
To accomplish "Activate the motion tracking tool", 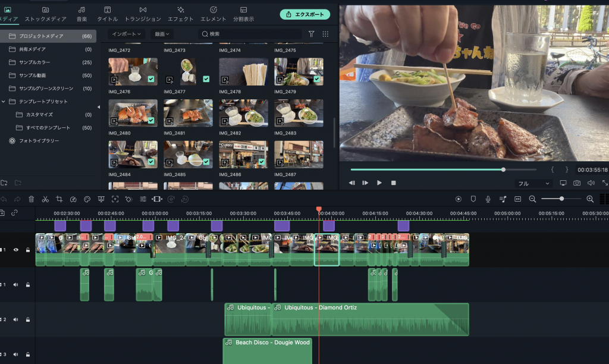I will pyautogui.click(x=115, y=199).
